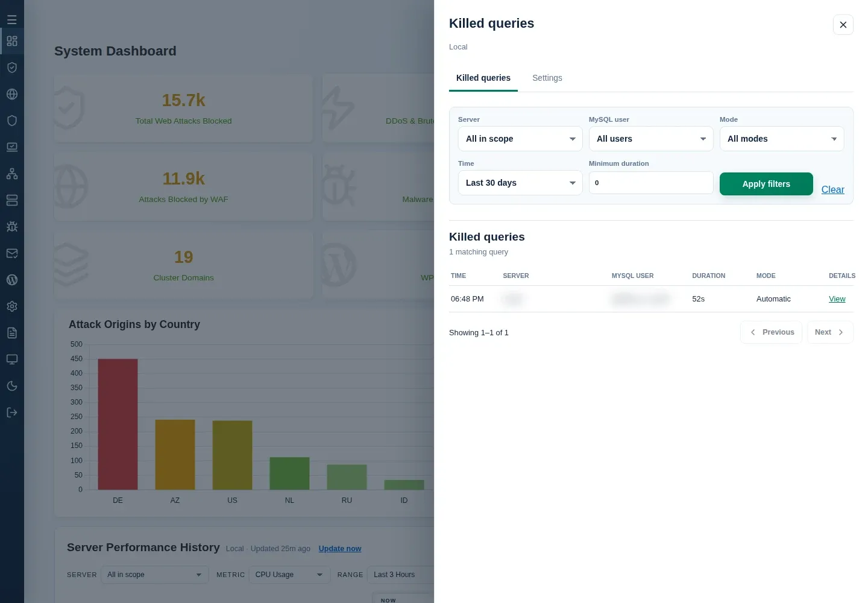This screenshot has width=868, height=603.
Task: Open the hamburger menu in the sidebar
Action: pos(12,20)
